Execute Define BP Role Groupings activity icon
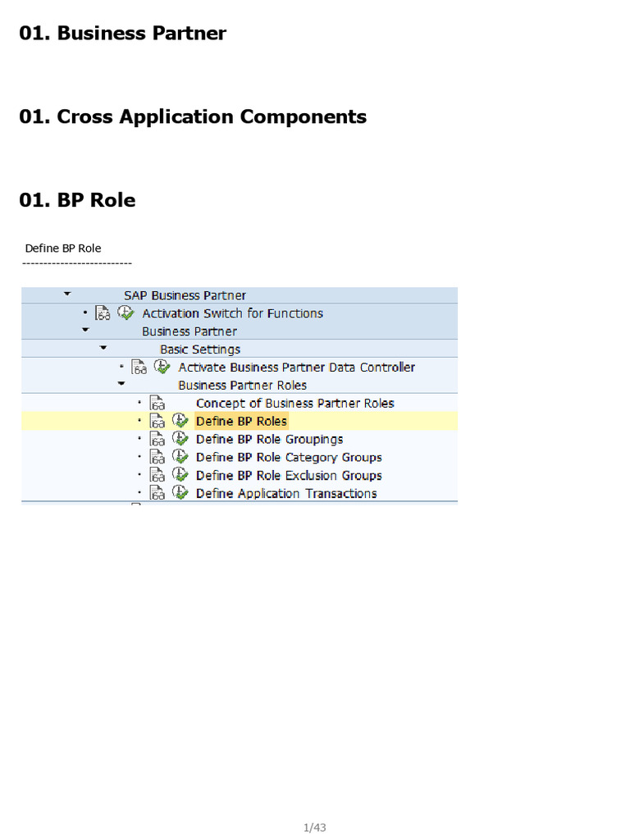Screen dimensions: 630x840 (x=180, y=439)
